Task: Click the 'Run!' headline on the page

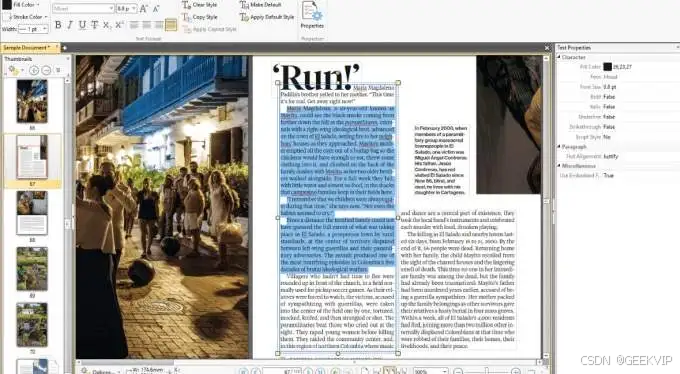Action: (x=316, y=77)
